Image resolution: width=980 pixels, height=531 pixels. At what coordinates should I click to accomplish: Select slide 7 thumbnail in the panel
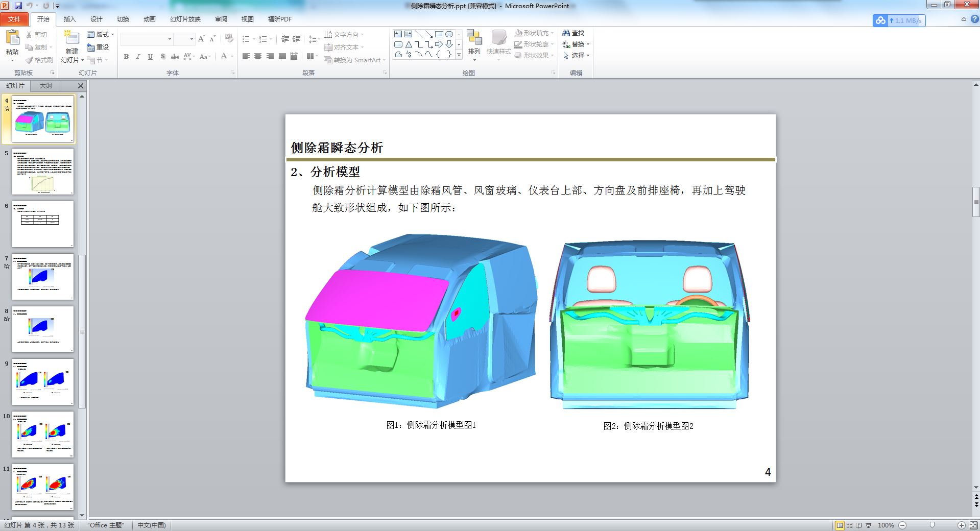click(43, 277)
